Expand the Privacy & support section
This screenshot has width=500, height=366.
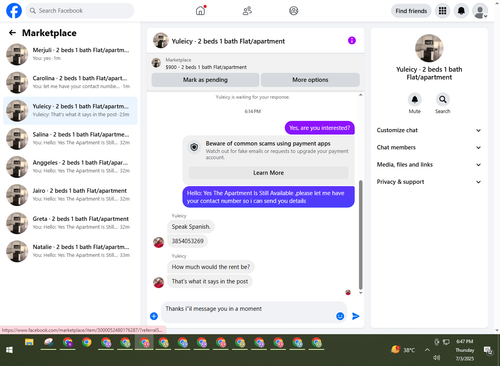tap(429, 182)
